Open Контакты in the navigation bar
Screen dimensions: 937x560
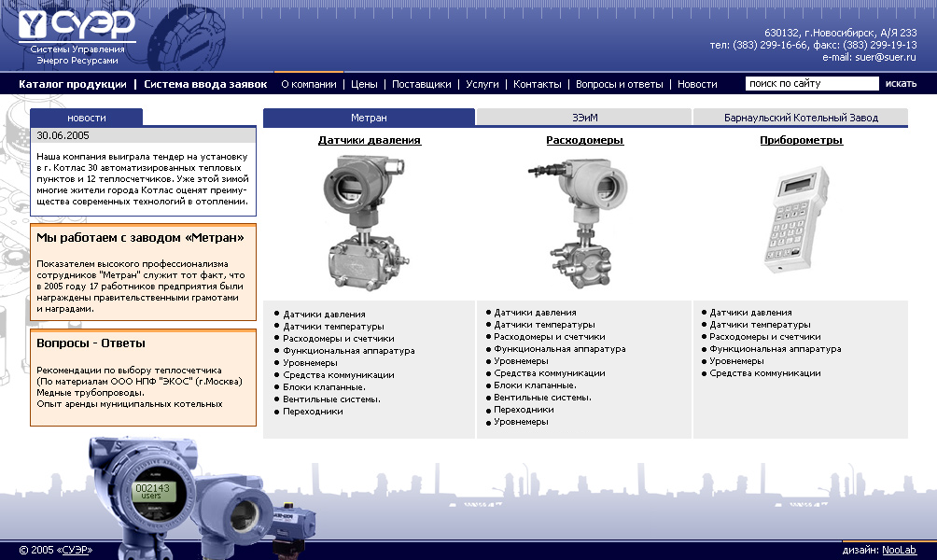click(538, 84)
